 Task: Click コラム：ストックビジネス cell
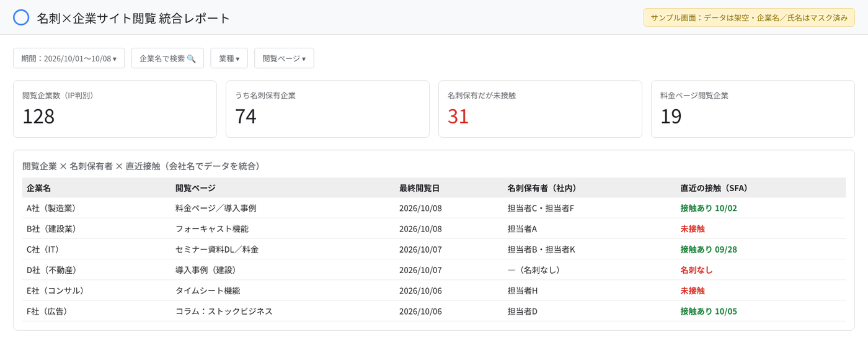click(224, 311)
